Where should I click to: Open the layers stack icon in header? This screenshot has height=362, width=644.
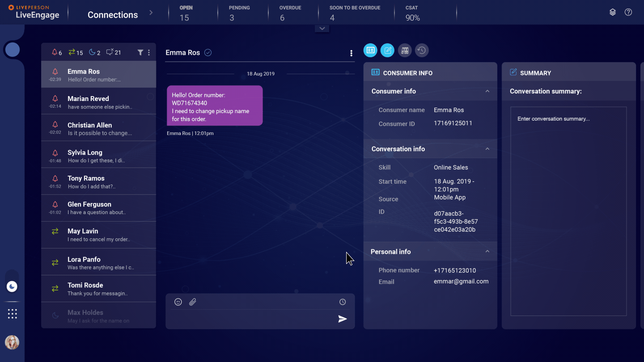click(x=613, y=13)
